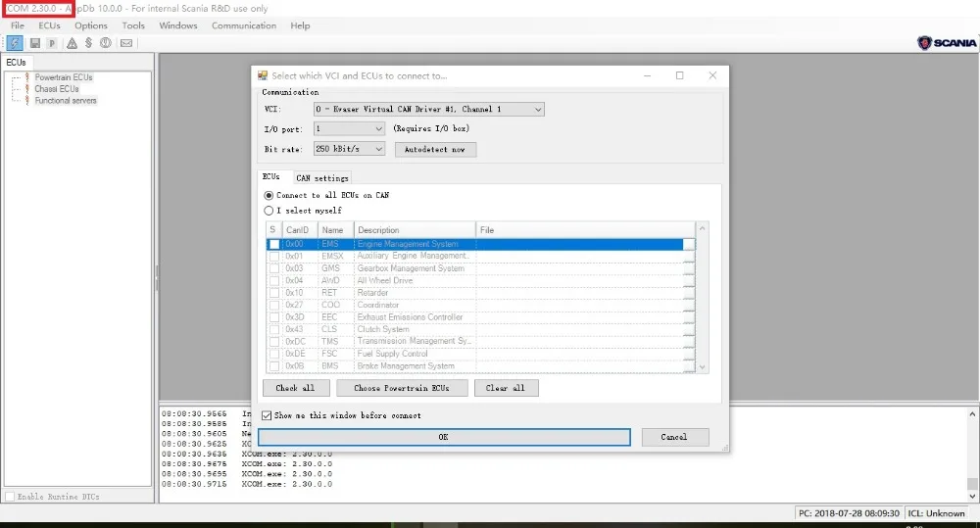This screenshot has height=528, width=980.
Task: Click the round clock-like toolbar icon
Action: tap(106, 42)
